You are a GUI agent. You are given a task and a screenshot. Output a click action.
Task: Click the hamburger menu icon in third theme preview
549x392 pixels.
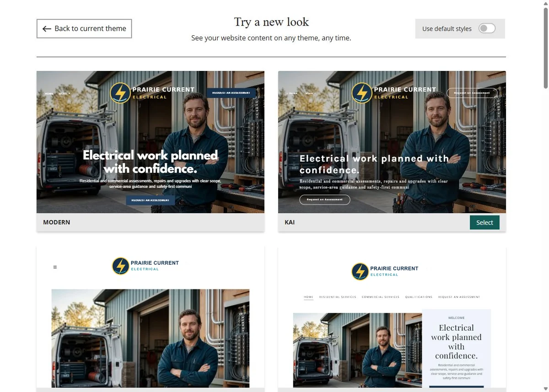[x=55, y=267]
